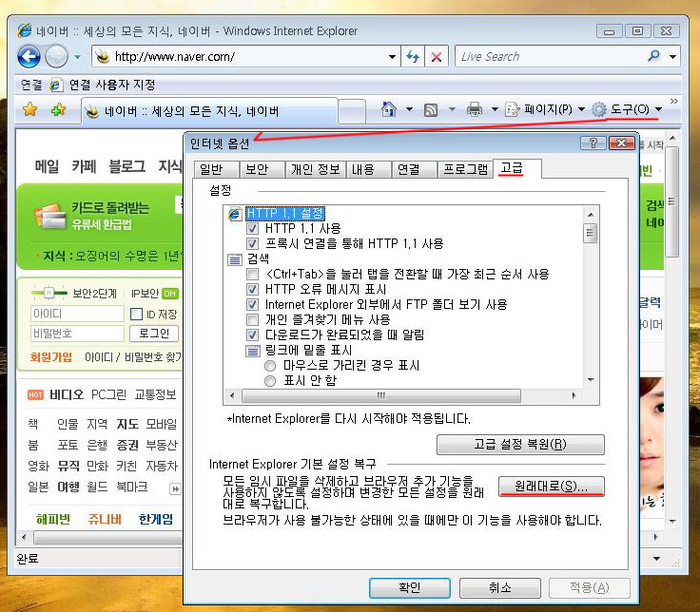The width and height of the screenshot is (700, 612).
Task: Toggle HTTP 1.1 사용 checkbox
Action: pyautogui.click(x=252, y=229)
